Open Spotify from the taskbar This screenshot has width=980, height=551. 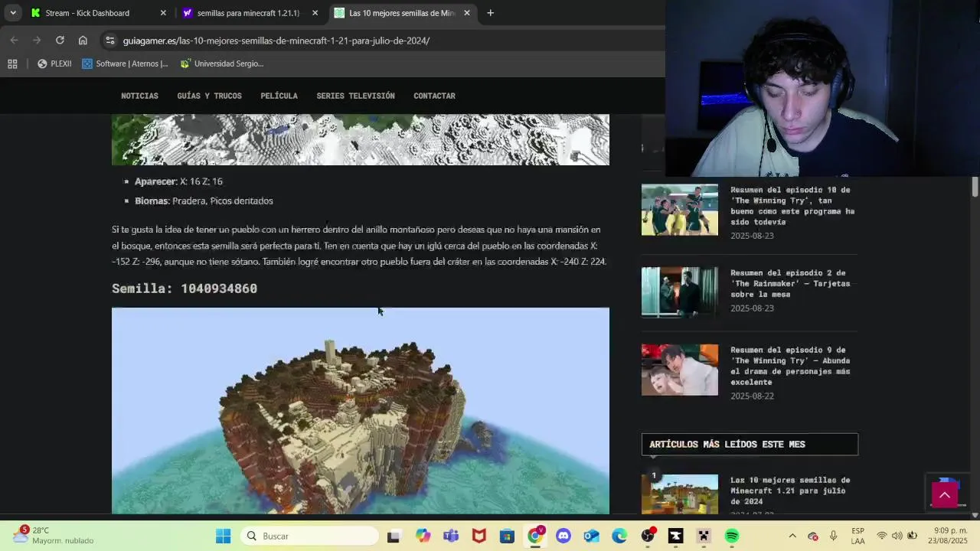(732, 536)
